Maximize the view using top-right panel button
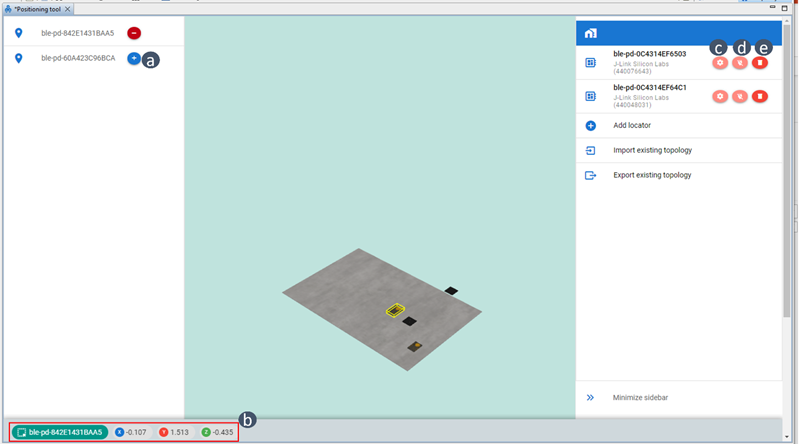800x444 pixels. click(x=785, y=8)
